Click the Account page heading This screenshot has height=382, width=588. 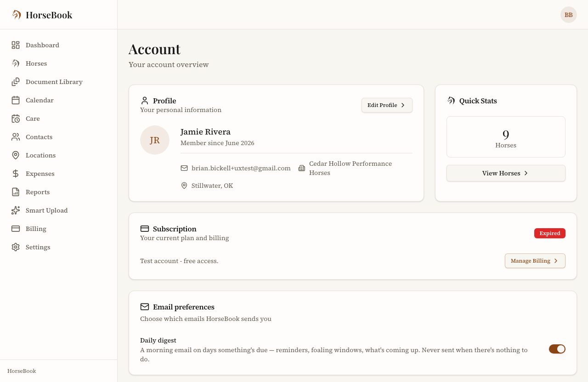(154, 49)
